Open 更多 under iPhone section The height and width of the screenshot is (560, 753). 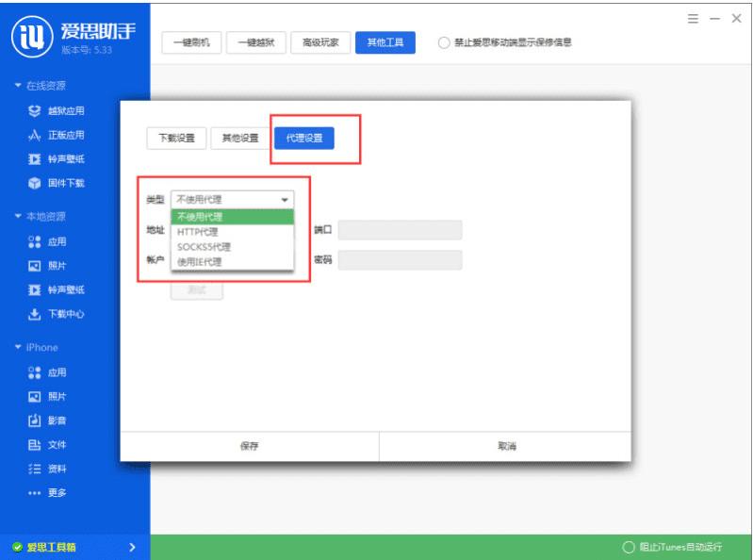[x=47, y=493]
